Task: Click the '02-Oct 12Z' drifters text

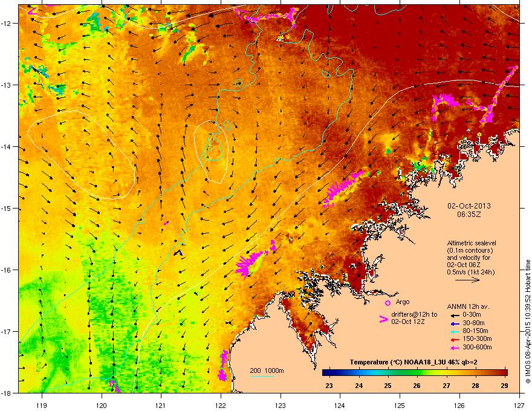Action: point(408,322)
